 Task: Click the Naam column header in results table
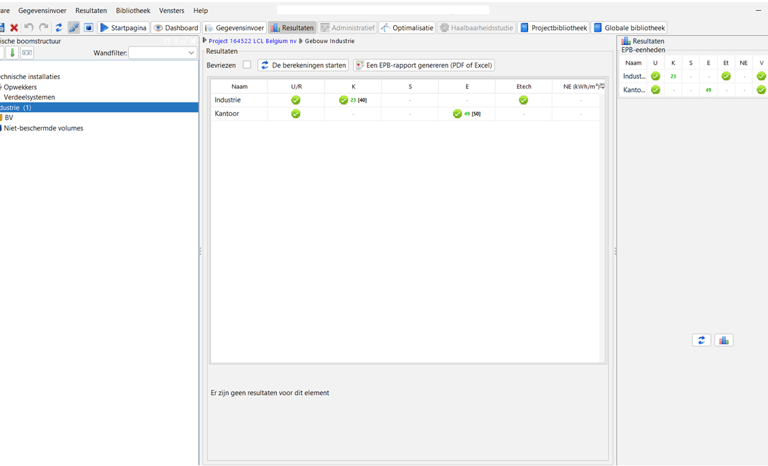pos(240,86)
